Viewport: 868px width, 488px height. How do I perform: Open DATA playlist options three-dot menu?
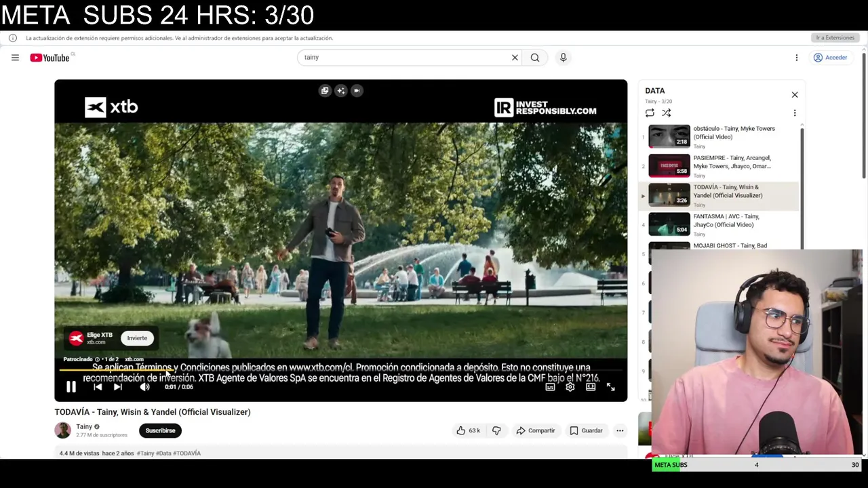coord(795,113)
